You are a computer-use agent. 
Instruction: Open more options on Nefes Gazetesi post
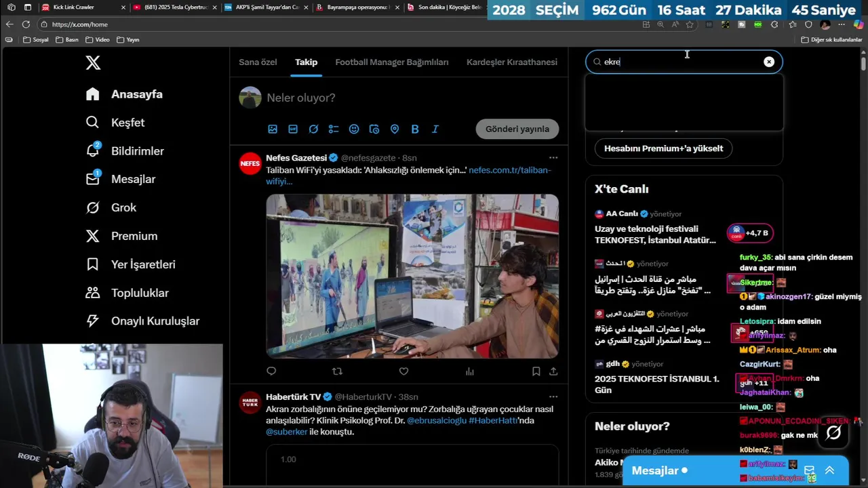tap(553, 158)
